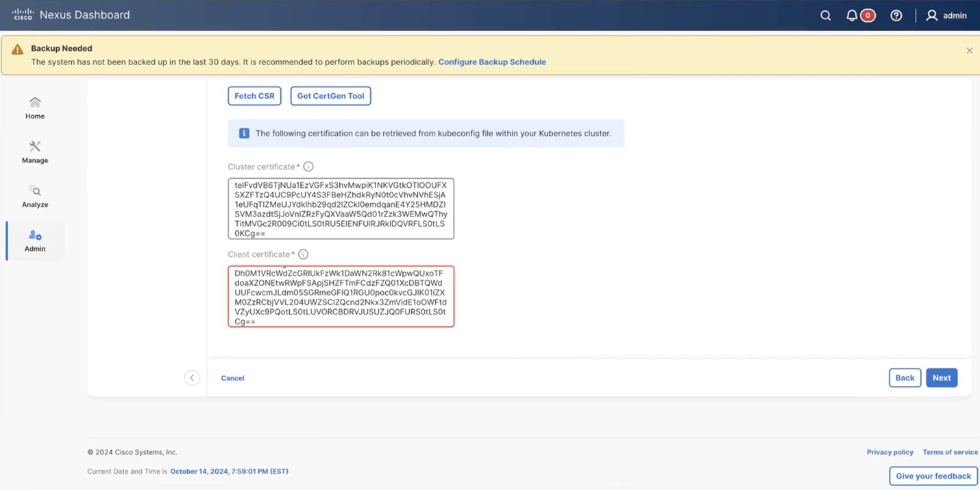The width and height of the screenshot is (980, 490).
Task: Show the Cluster certificate info tooltip icon
Action: pyautogui.click(x=308, y=167)
